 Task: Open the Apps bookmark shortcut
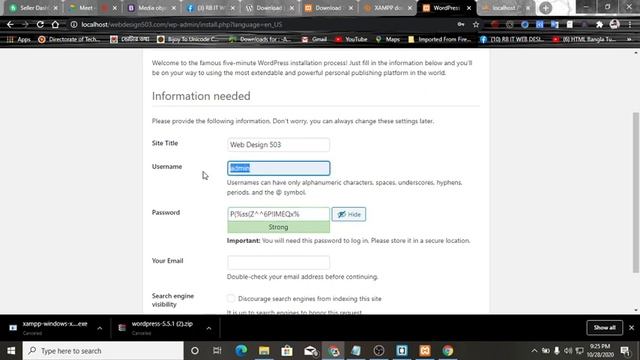click(19, 39)
